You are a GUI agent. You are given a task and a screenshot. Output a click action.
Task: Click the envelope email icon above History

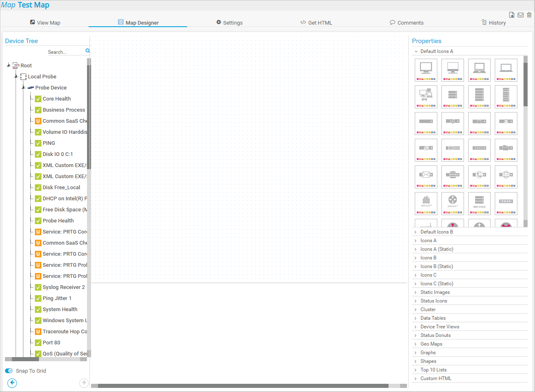point(520,15)
